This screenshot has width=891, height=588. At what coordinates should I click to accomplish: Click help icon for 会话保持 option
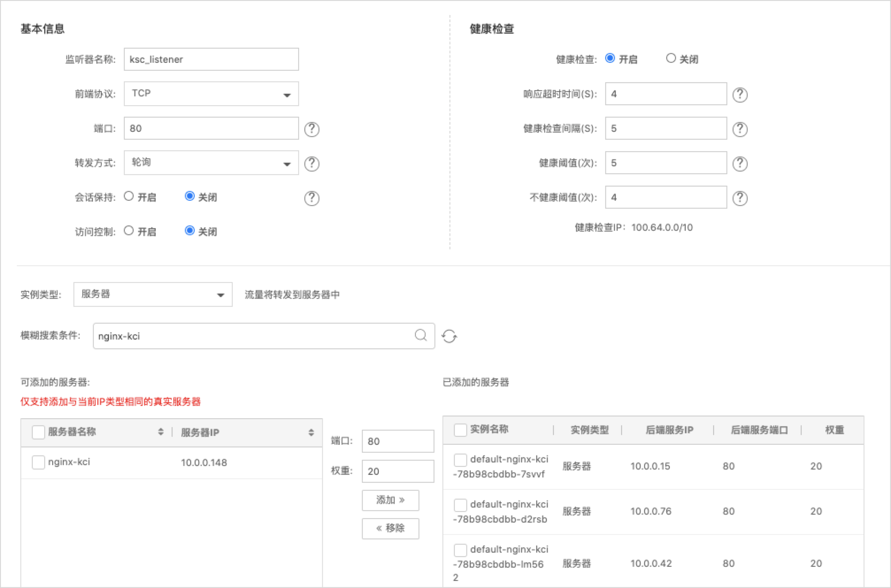click(311, 198)
